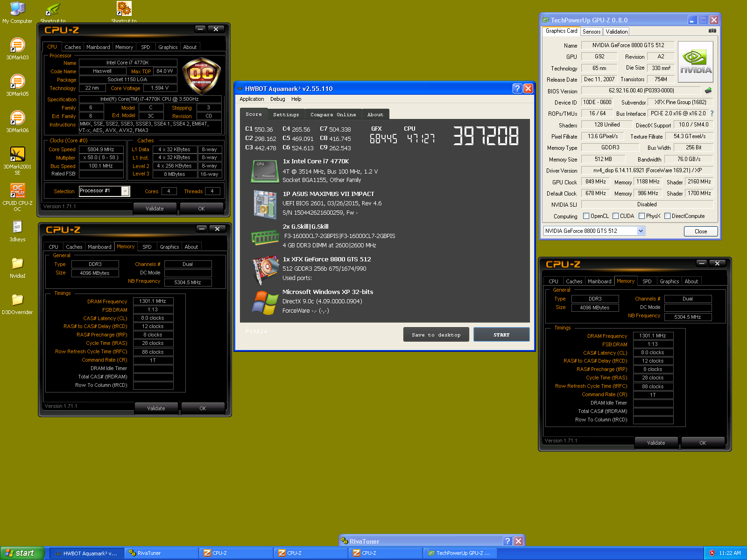Screen dimensions: 747x560
Task: Open Mainboard tab in top-left CPU-Z window
Action: point(98,47)
